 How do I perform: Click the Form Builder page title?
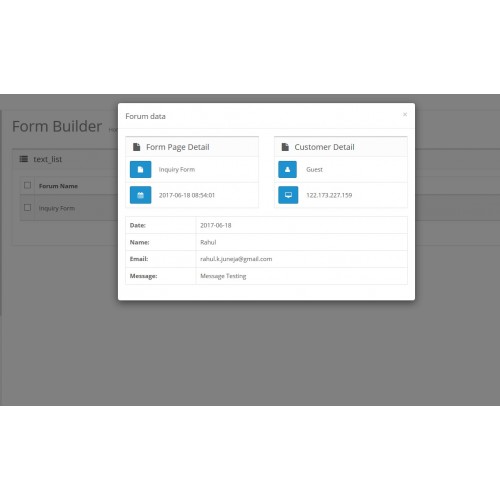(57, 126)
